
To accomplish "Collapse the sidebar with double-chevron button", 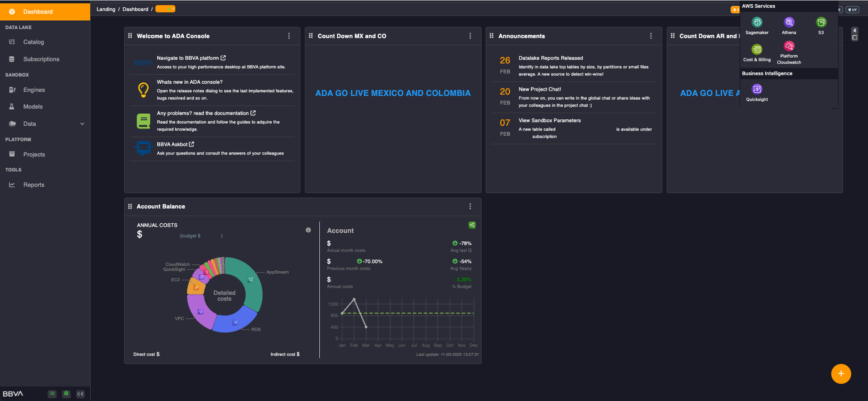I will click(80, 394).
